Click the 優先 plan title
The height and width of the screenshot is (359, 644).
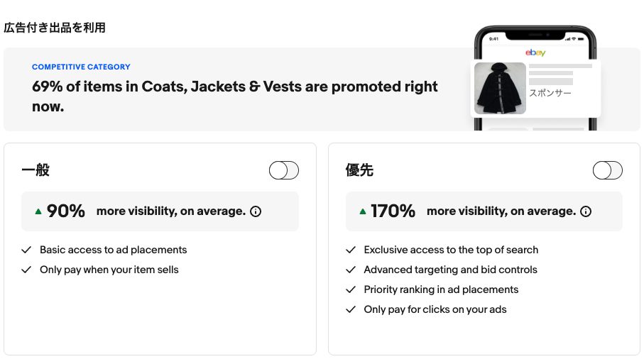359,170
